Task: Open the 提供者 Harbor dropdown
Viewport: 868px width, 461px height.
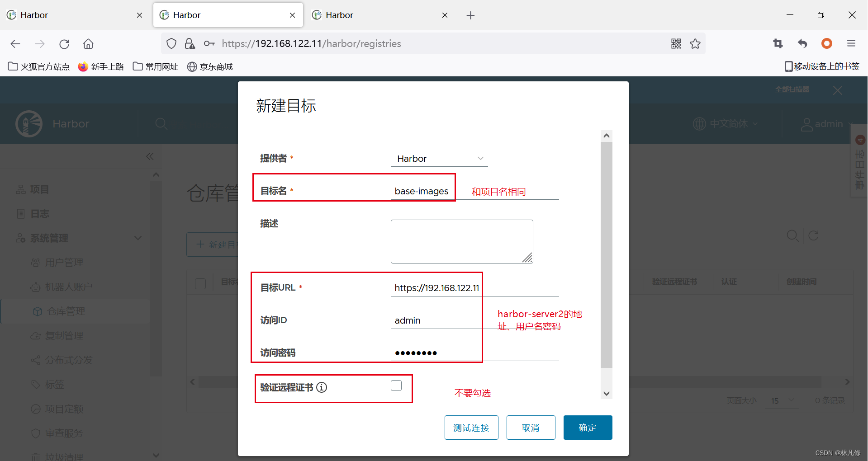Action: (439, 159)
